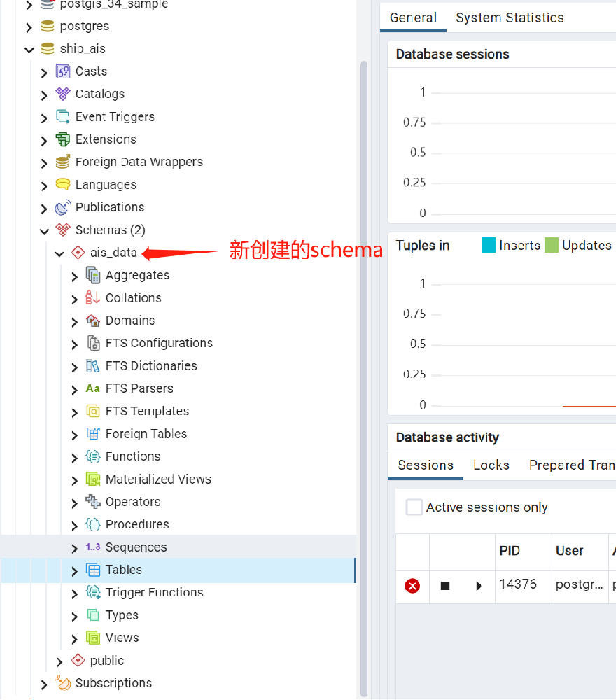Click the Subscriptions icon
The image size is (616, 700).
[x=62, y=683]
